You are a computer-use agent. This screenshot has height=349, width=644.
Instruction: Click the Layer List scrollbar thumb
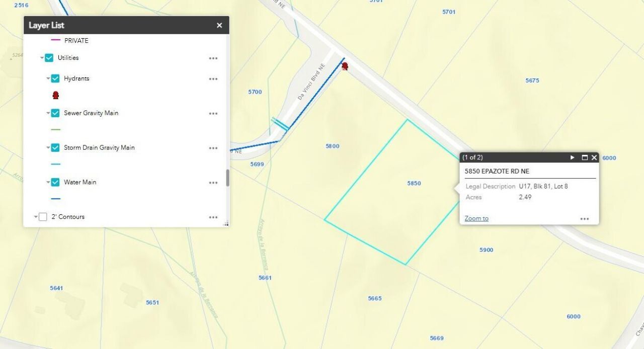tap(227, 178)
